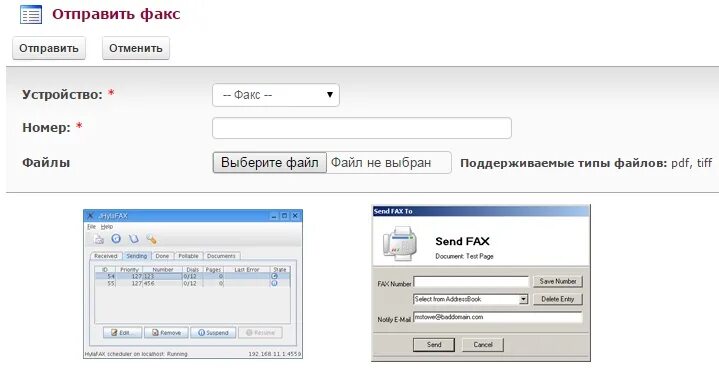Click the fax machine picture in Send FAX dialog
This screenshot has width=719, height=377.
(x=400, y=243)
